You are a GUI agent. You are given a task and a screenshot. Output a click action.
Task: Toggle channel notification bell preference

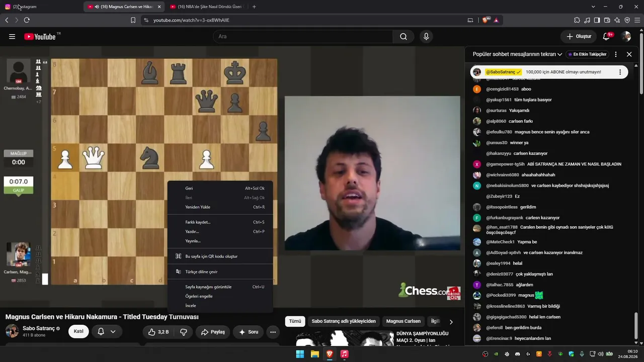(x=107, y=332)
